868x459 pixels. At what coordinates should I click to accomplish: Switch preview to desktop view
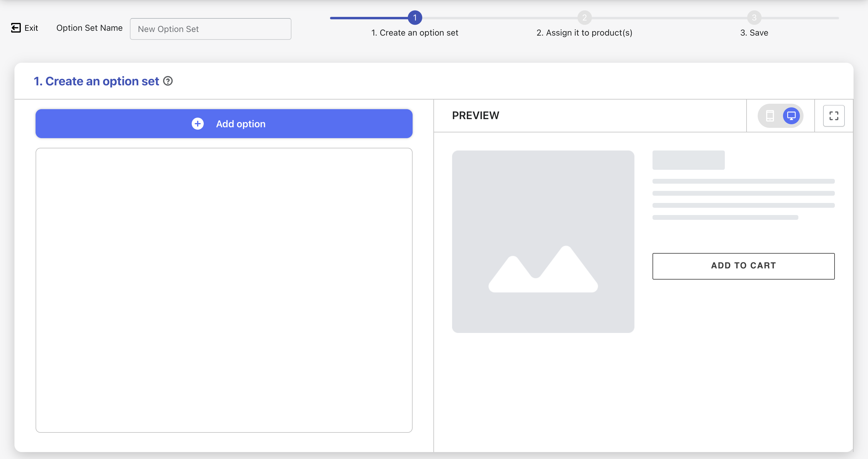pyautogui.click(x=791, y=116)
